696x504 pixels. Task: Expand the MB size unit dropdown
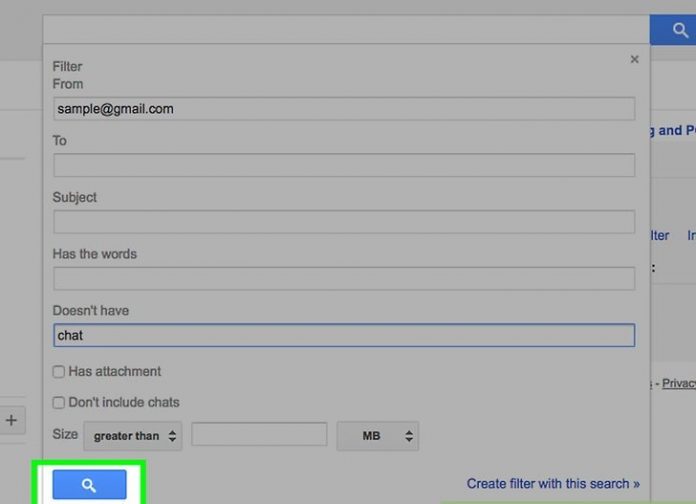(x=377, y=436)
